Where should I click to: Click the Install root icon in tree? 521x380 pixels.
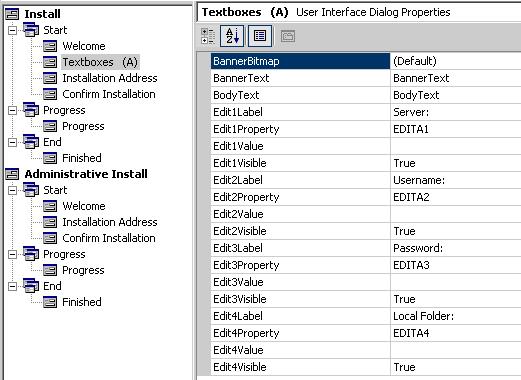pyautogui.click(x=12, y=14)
